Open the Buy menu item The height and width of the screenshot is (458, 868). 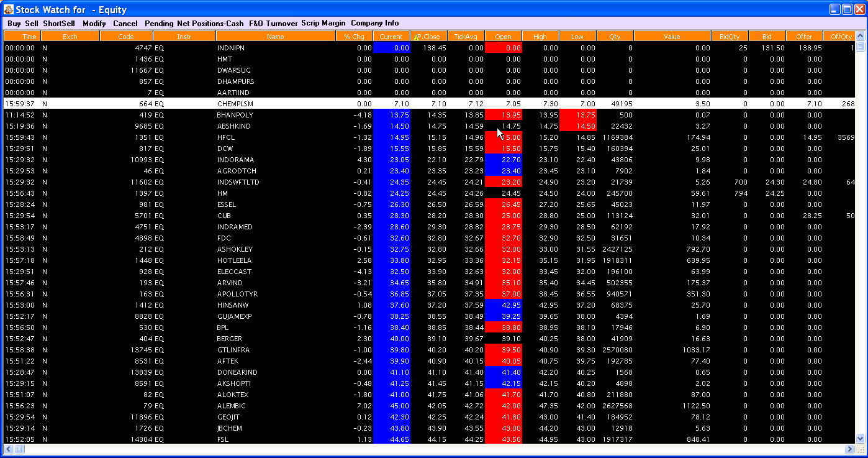[14, 23]
